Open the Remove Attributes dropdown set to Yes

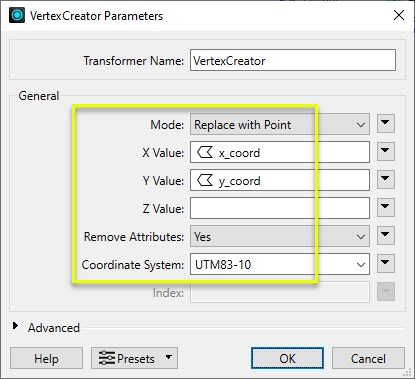click(280, 236)
